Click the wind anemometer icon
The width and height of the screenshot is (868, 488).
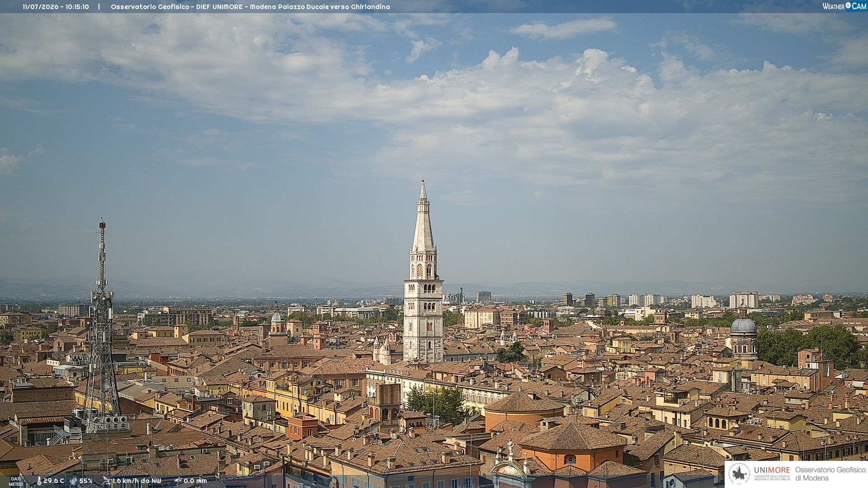107,481
